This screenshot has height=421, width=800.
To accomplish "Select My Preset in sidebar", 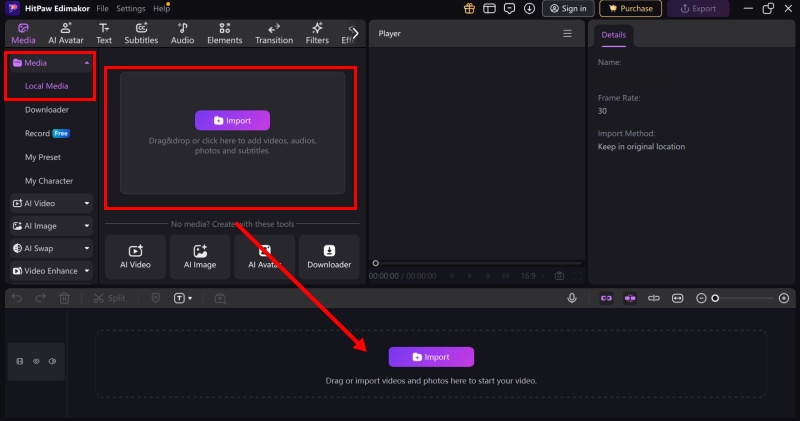I will pyautogui.click(x=43, y=157).
